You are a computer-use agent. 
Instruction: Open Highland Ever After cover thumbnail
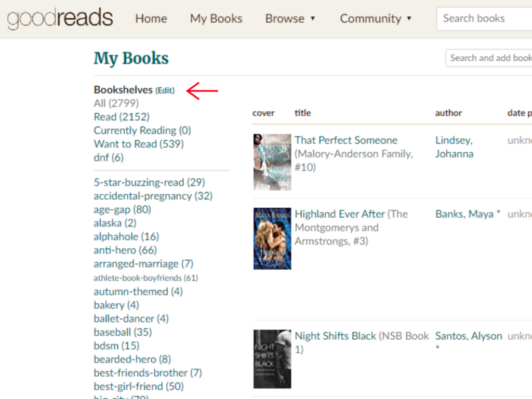[x=272, y=238]
